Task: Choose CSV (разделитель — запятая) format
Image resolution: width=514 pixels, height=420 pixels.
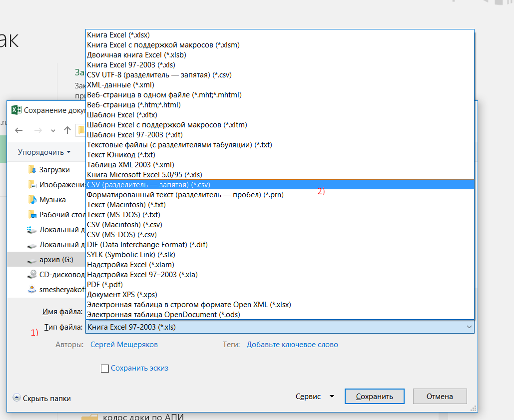Action: [x=148, y=185]
